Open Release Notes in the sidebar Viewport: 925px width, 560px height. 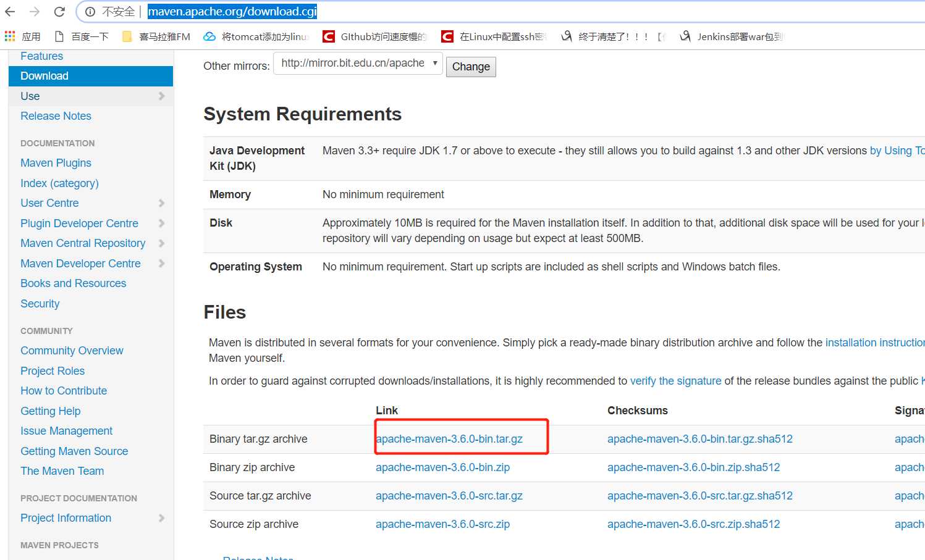pyautogui.click(x=56, y=116)
